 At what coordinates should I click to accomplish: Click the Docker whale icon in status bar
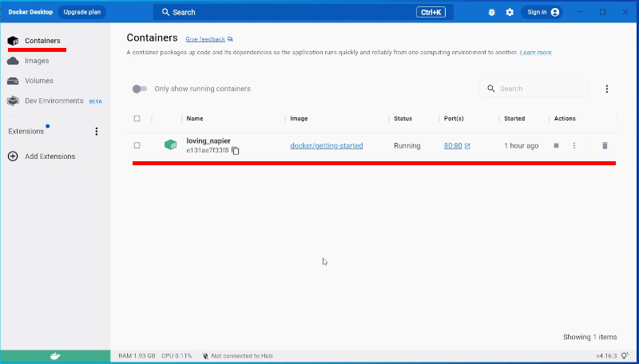(x=55, y=356)
